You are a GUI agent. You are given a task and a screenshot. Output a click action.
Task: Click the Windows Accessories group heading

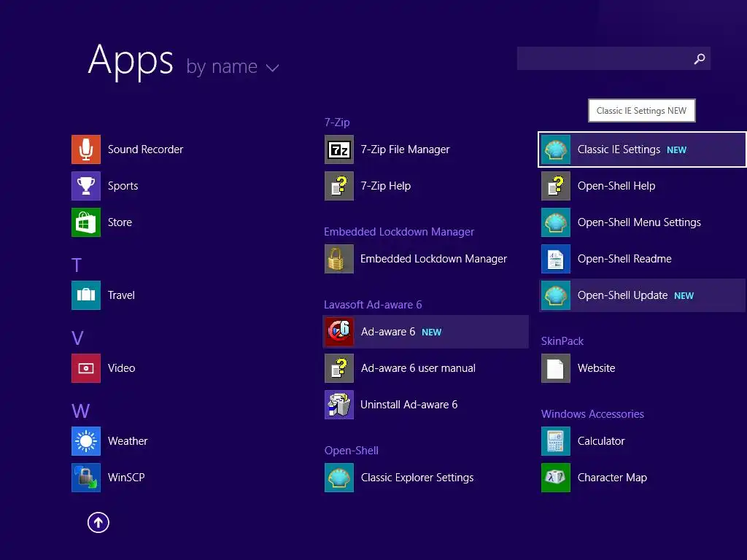coord(592,414)
